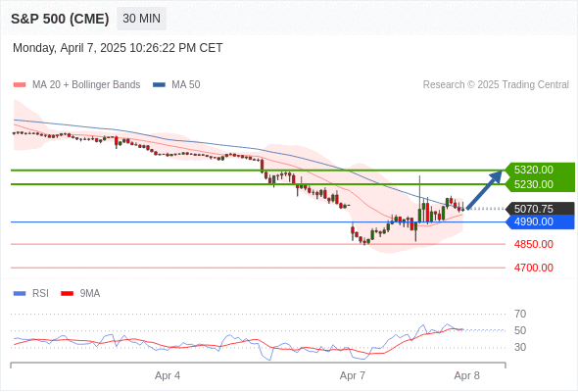Click the Apr 8 date marker

pyautogui.click(x=466, y=375)
